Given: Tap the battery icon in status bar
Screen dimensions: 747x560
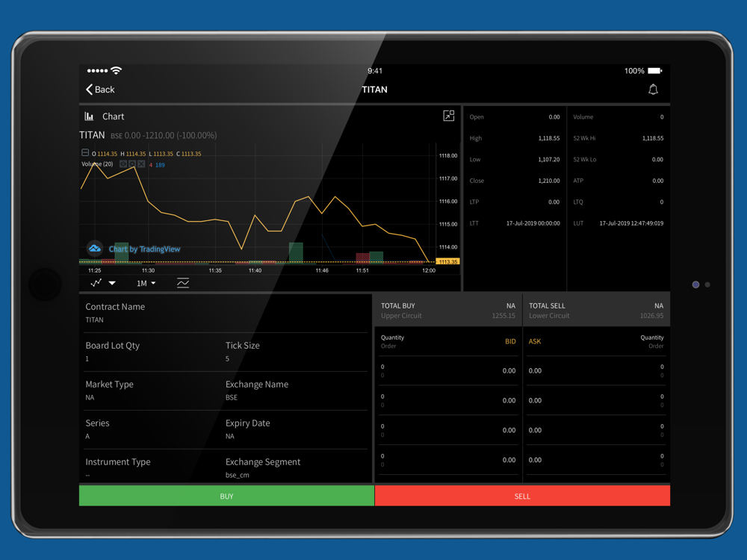Looking at the screenshot, I should (654, 71).
